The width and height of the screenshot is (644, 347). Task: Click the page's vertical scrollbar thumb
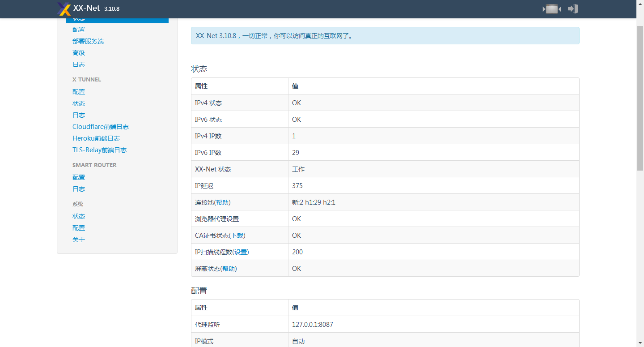(x=640, y=98)
